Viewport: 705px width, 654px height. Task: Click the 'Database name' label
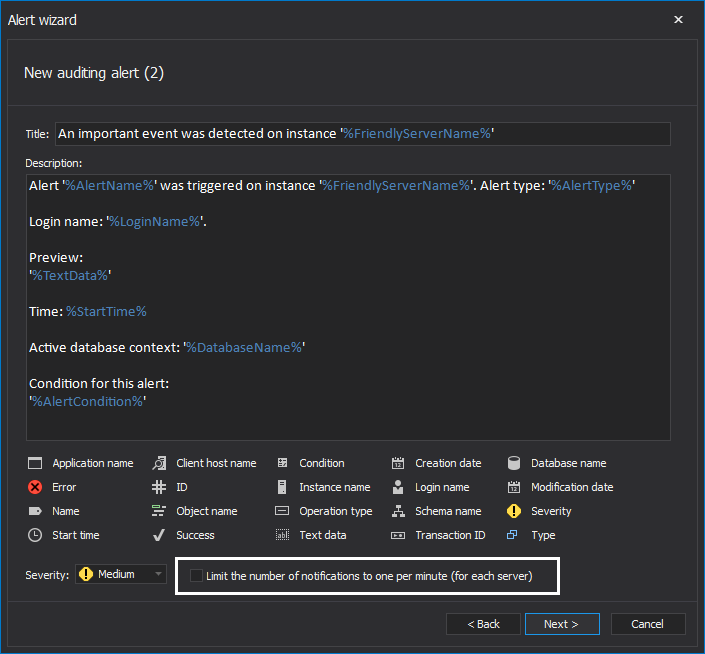(x=569, y=463)
